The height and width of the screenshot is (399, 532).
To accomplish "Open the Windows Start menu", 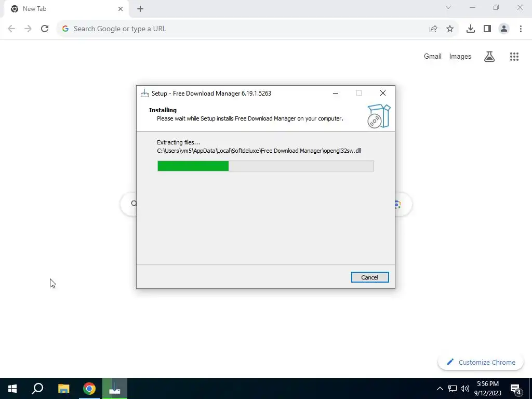I will tap(12, 389).
